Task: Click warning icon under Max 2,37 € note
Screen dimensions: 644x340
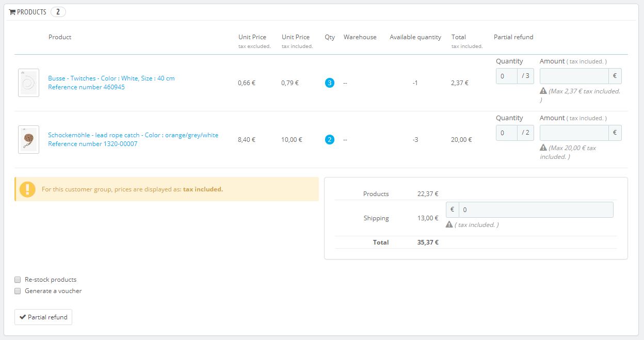Action: point(543,91)
